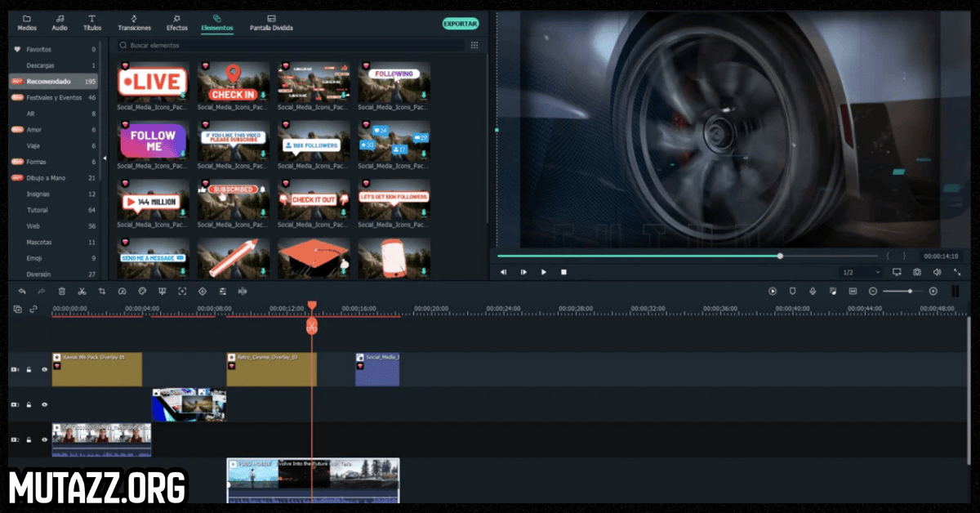Collapse the category sidebar with the arrow

104,158
